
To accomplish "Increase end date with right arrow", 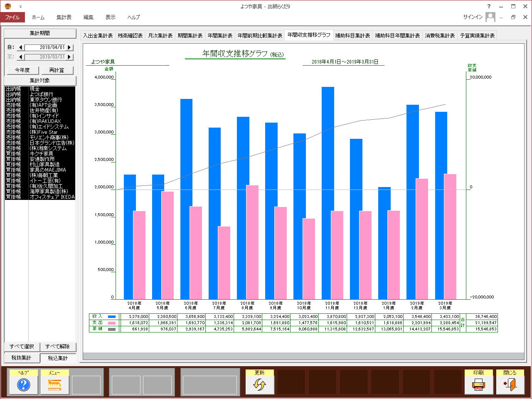I will point(69,57).
